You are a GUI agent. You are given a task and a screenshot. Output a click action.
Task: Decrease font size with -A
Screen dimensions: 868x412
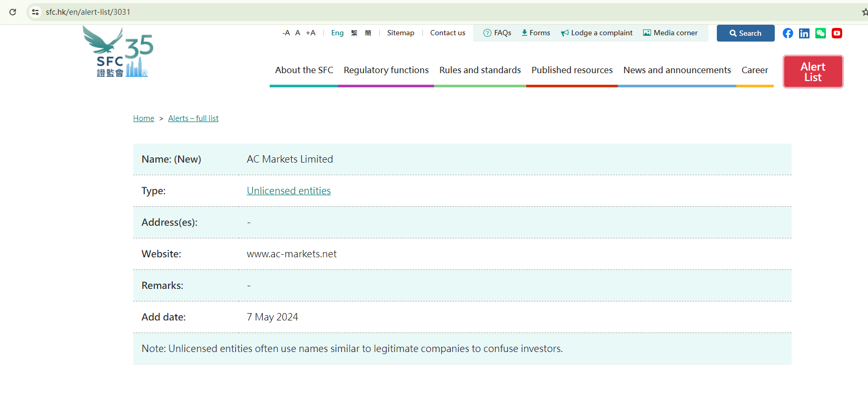pos(286,33)
